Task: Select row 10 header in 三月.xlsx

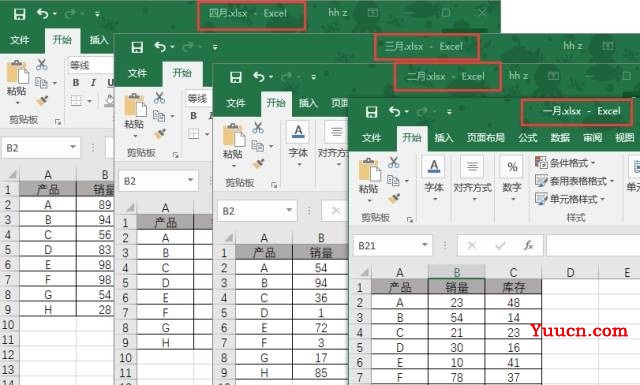Action: click(125, 358)
